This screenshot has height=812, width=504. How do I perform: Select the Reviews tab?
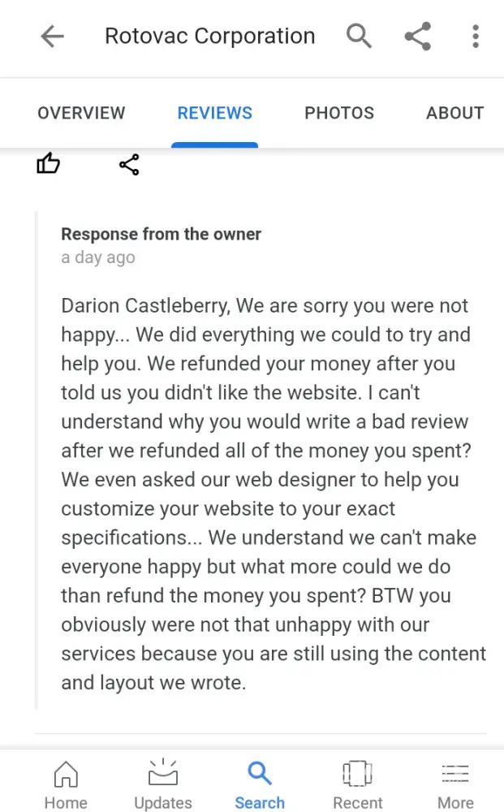coord(215,113)
